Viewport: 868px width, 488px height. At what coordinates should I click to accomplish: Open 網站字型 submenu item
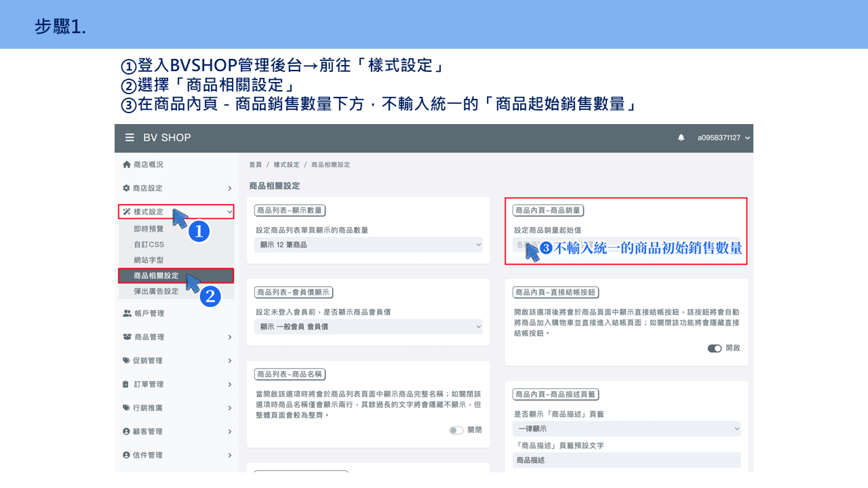coord(149,260)
